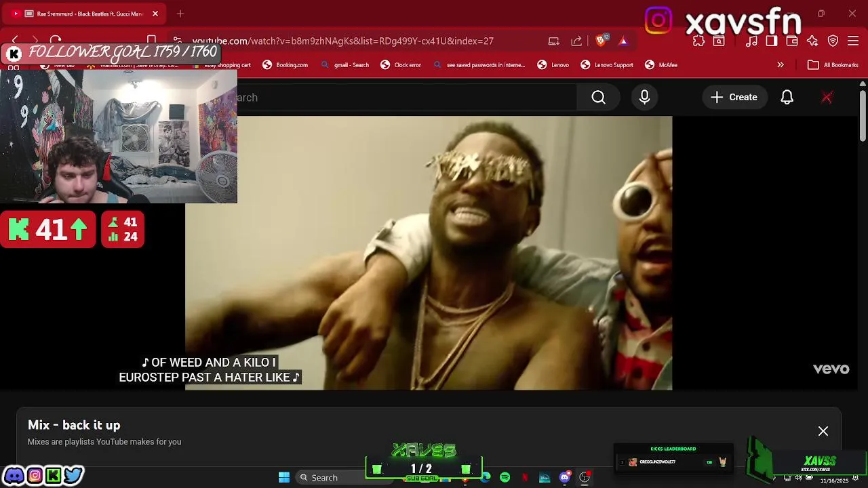
Task: Open Spotify from the taskbar
Action: point(505,478)
